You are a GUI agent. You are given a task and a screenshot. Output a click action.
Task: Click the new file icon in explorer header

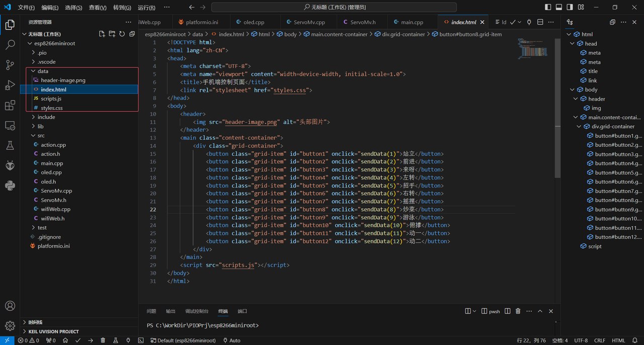[x=102, y=34]
